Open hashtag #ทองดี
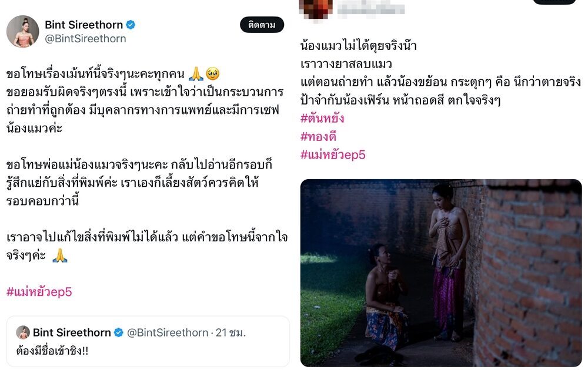Screen dimensions: 588x370 point(318,136)
